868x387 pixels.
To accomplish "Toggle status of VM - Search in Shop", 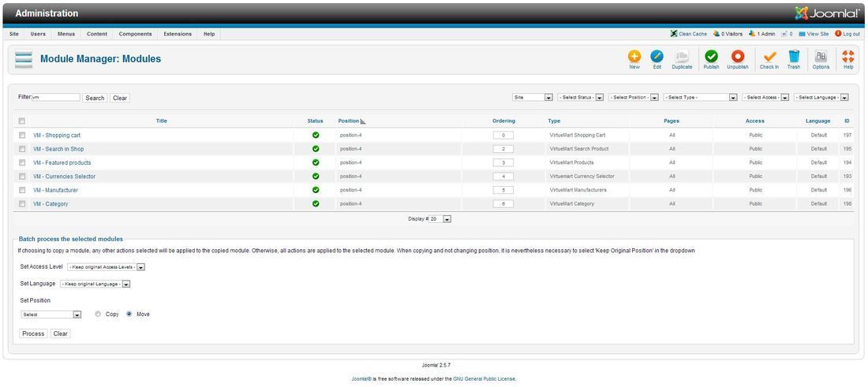I will click(316, 149).
